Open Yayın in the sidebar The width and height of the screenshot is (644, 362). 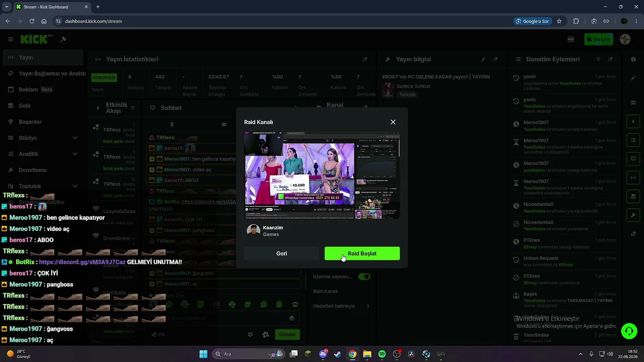click(x=43, y=57)
